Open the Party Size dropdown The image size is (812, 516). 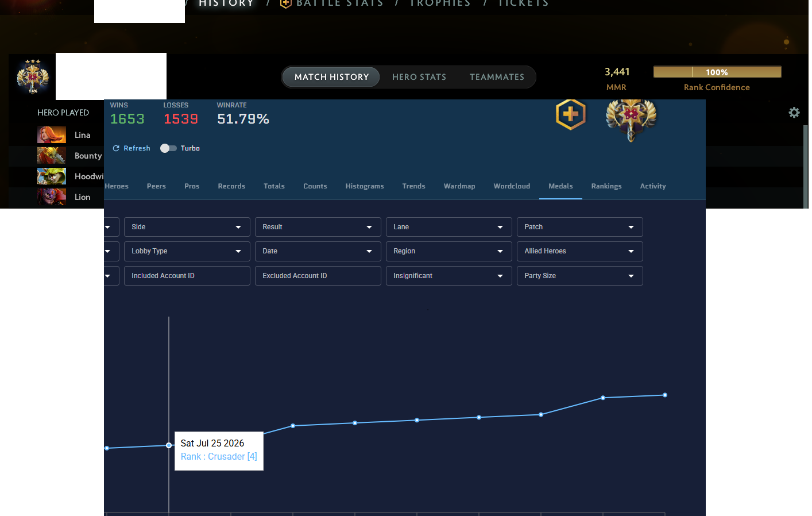click(x=580, y=276)
